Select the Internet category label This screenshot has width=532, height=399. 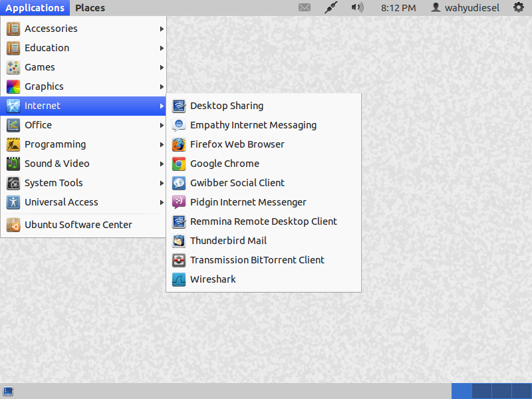tap(43, 106)
